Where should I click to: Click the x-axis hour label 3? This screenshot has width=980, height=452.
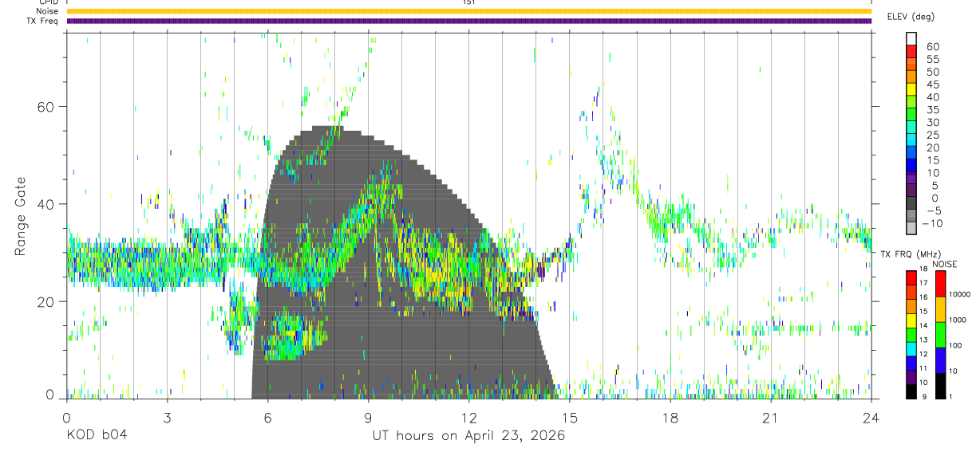[167, 418]
